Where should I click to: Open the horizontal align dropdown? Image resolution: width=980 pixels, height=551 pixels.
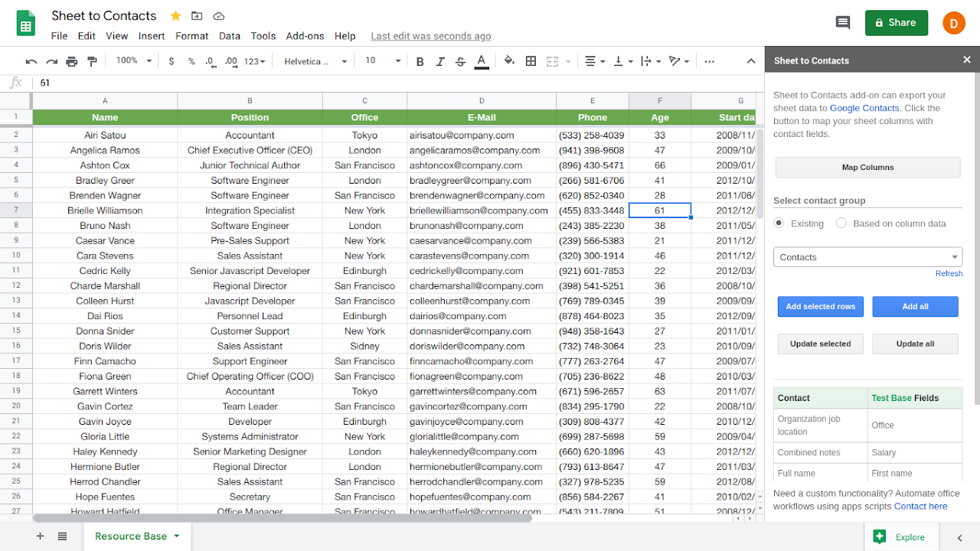tap(595, 61)
